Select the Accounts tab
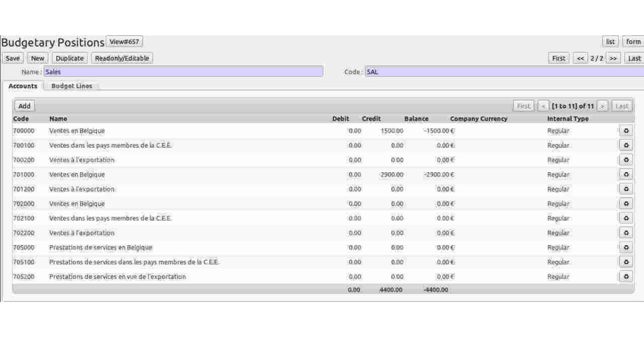This screenshot has height=338, width=644. 23,86
